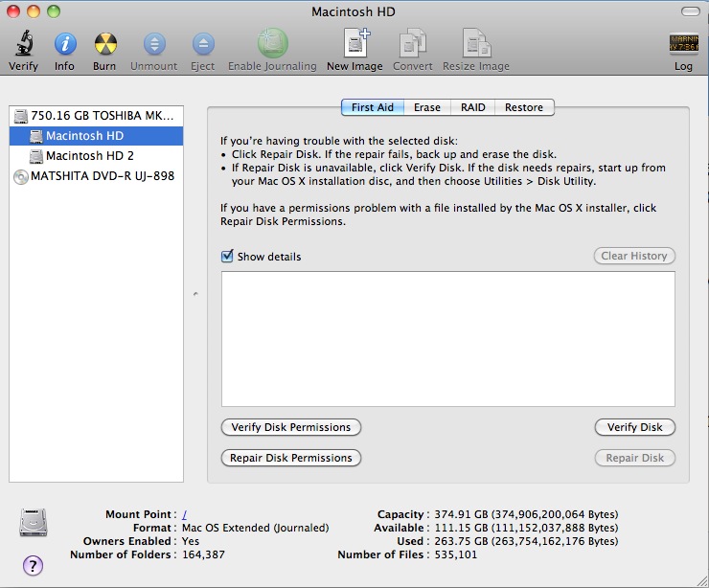Screen dimensions: 709x588
Task: Click the large disk icon beside Mount Point
Action: point(33,523)
